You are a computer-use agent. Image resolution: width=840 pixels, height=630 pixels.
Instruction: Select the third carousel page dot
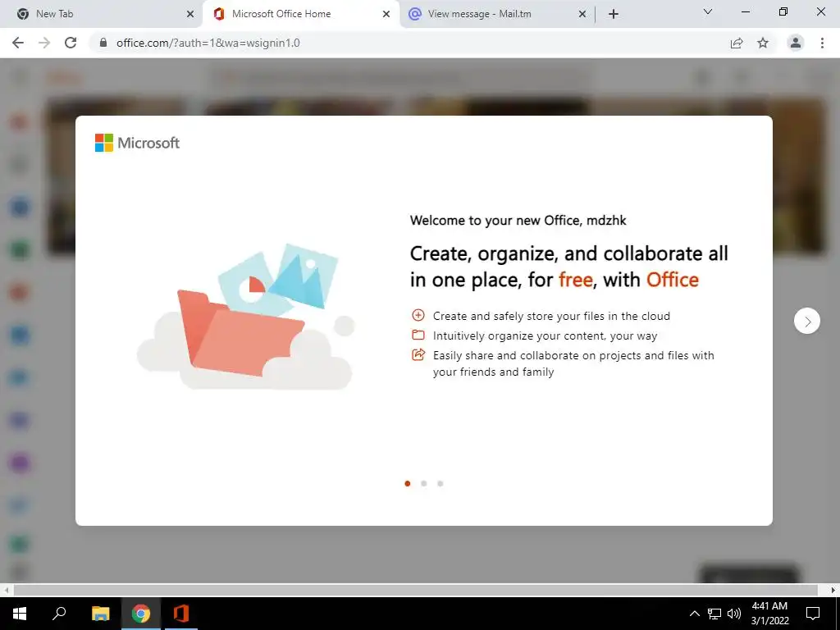tap(441, 484)
